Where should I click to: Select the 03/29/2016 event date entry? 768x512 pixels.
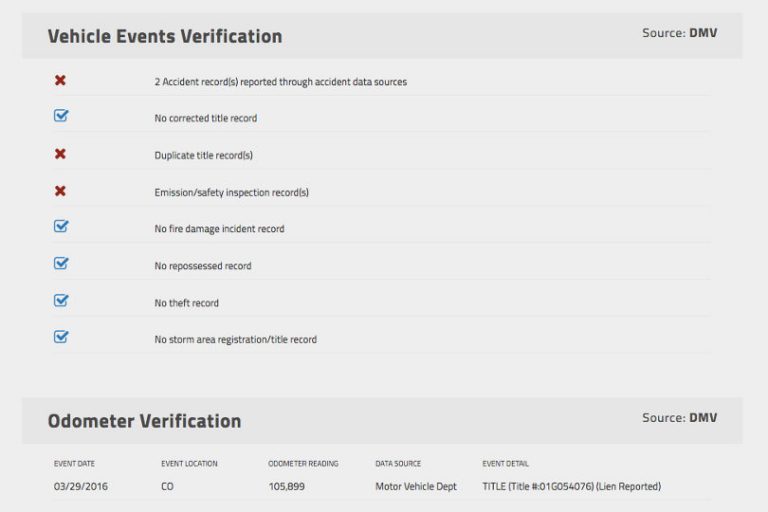(x=81, y=487)
